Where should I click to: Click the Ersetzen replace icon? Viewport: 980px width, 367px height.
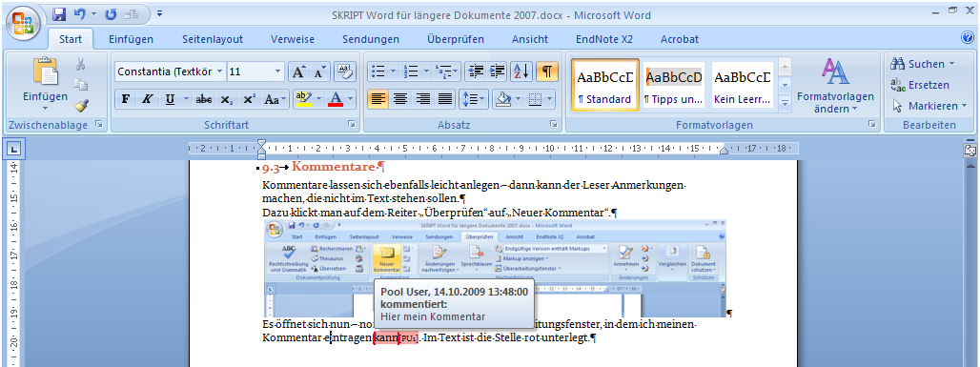(x=897, y=85)
